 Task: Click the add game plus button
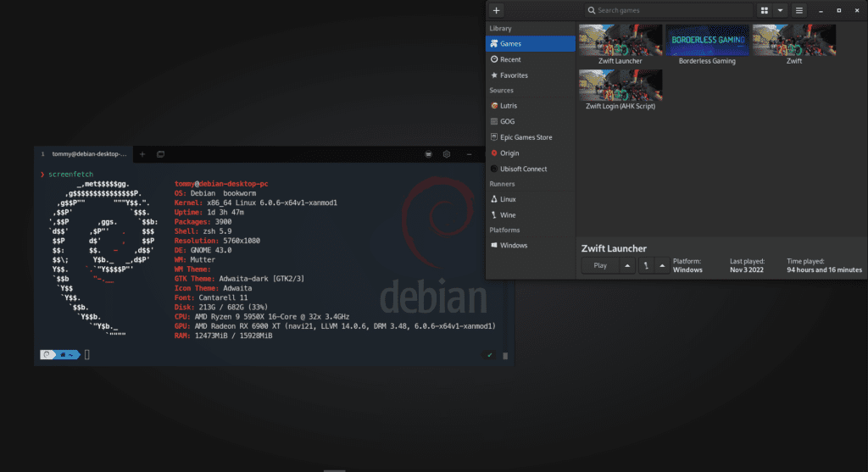[x=497, y=10]
